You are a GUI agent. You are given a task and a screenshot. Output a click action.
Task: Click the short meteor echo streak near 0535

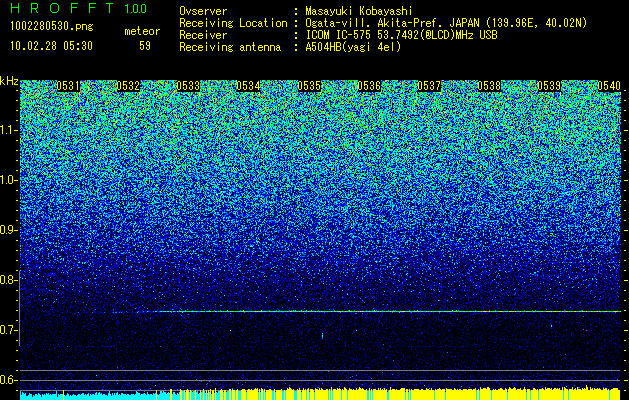click(x=322, y=335)
